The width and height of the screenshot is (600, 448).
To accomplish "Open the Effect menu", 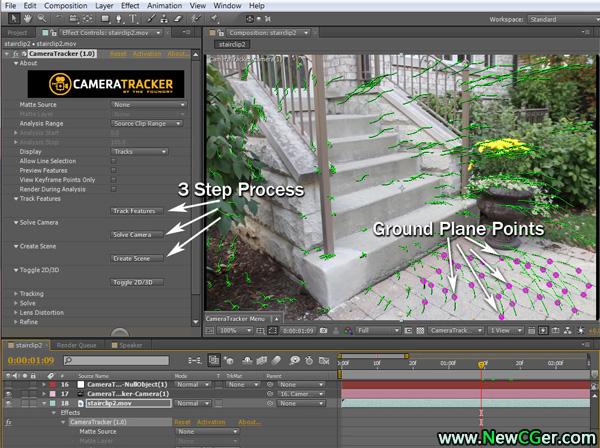I will 130,6.
